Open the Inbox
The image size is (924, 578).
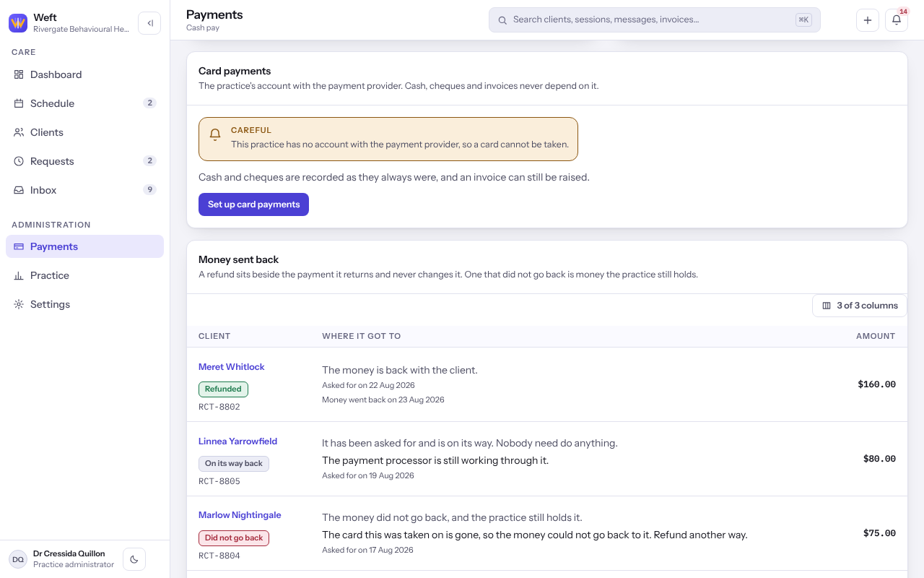[85, 190]
